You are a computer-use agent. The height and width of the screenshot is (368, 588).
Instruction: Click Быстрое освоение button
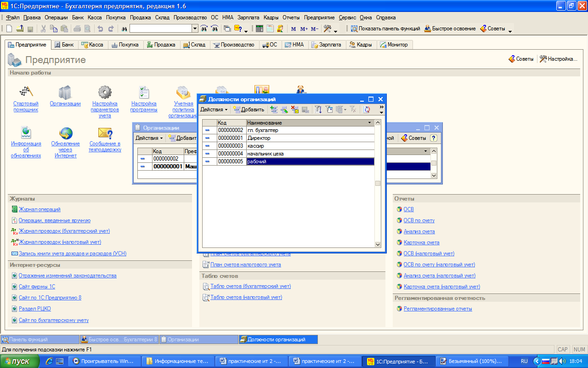(450, 29)
